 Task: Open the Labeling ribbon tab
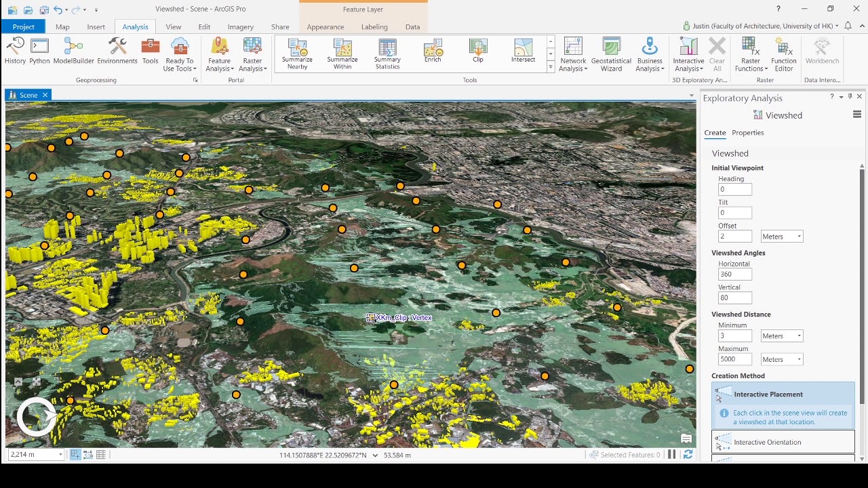click(374, 26)
